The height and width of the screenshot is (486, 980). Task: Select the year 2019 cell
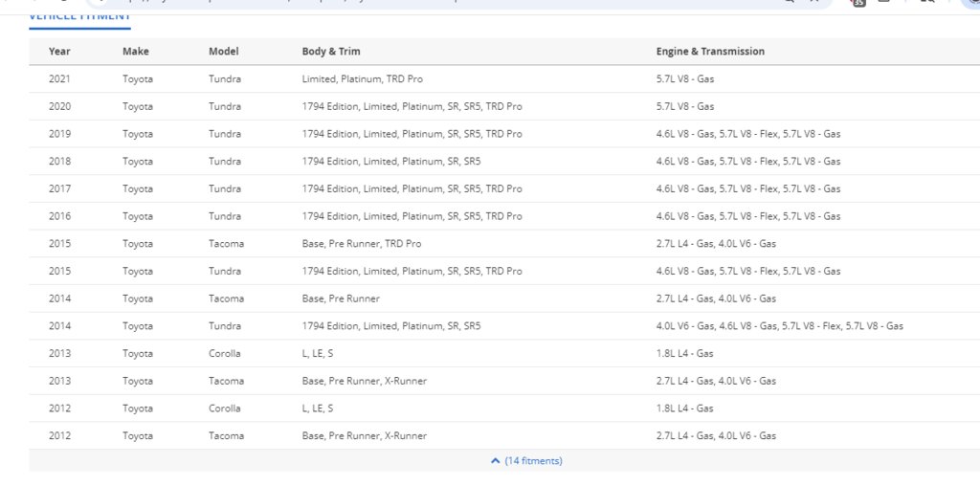click(x=60, y=134)
